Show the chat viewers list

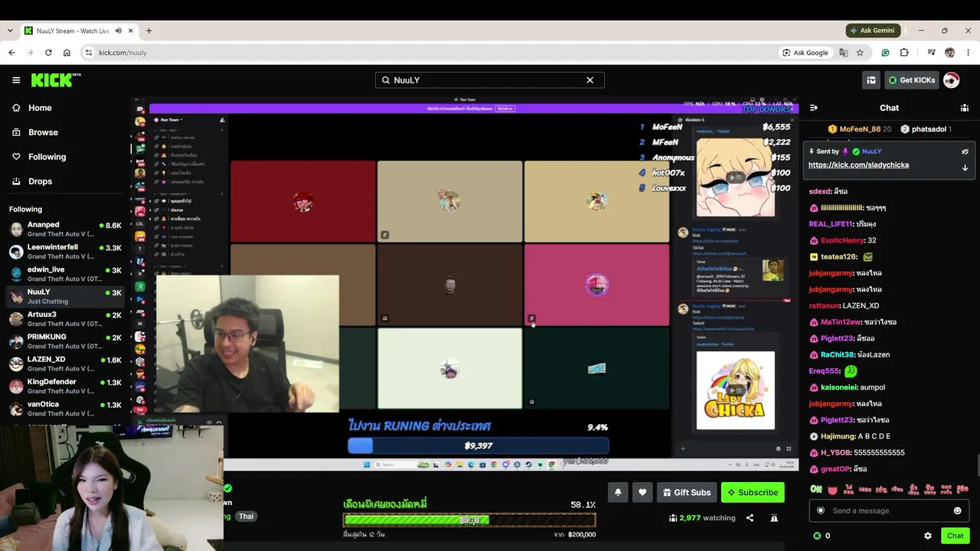coord(965,108)
